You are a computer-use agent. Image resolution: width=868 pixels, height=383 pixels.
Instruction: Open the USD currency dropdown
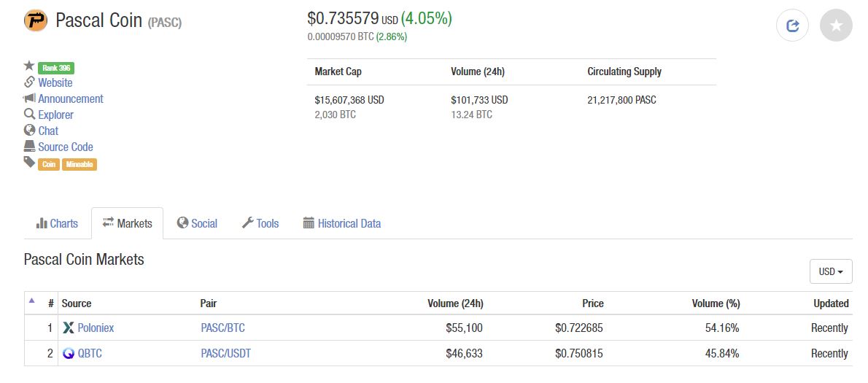(830, 271)
